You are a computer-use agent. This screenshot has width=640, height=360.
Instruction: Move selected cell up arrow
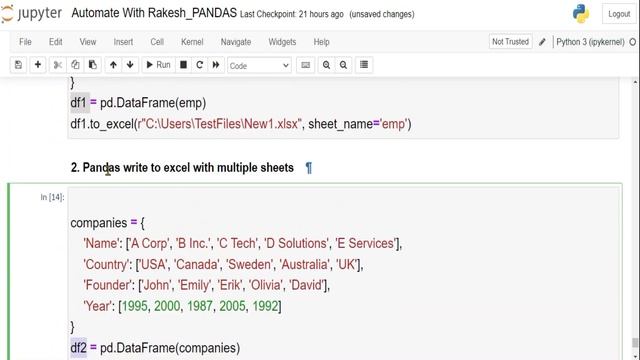[113, 65]
